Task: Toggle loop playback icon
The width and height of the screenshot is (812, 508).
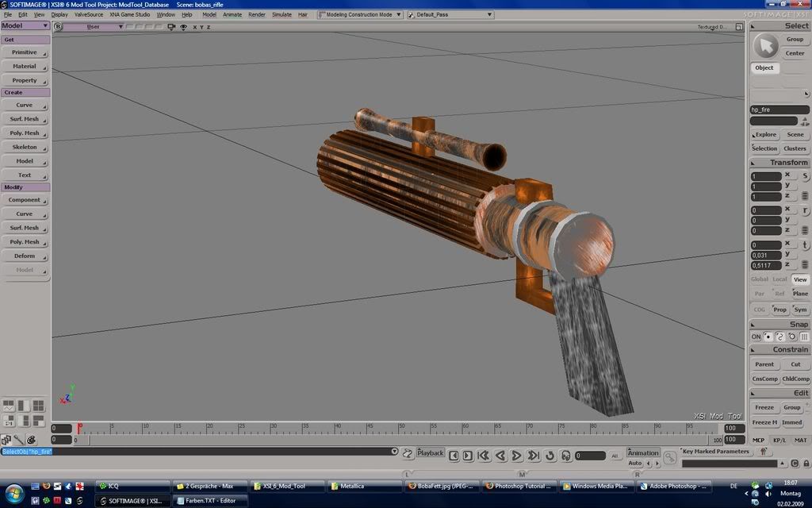Action: (550, 456)
